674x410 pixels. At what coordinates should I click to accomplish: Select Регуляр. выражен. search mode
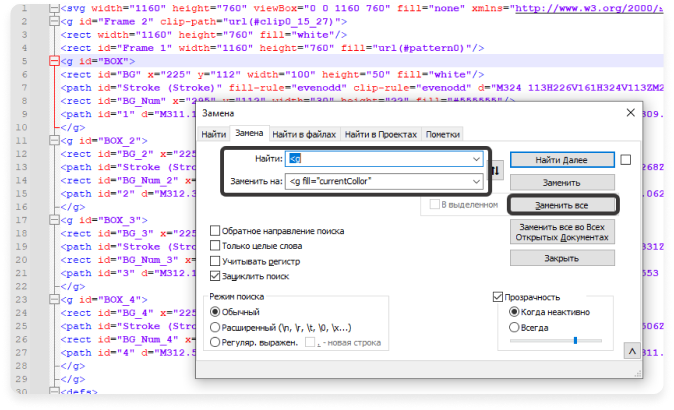coord(215,343)
